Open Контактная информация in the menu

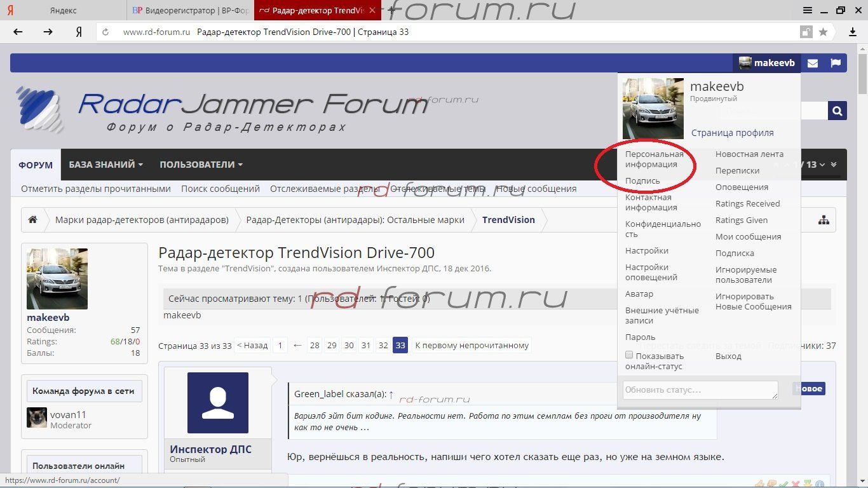651,202
